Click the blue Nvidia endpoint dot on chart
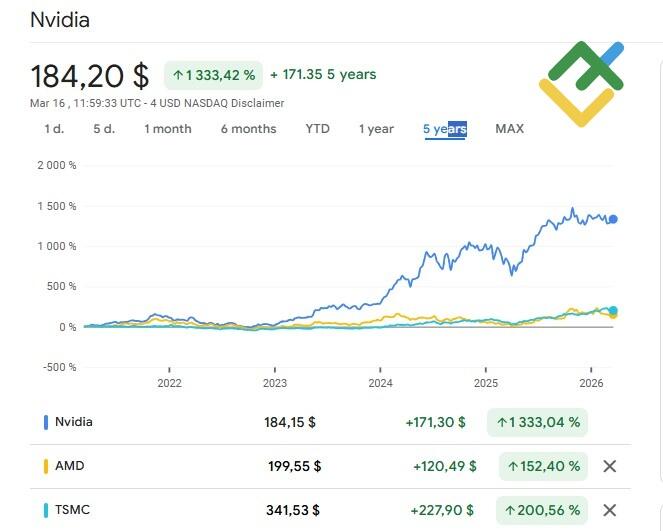The image size is (663, 531). (613, 219)
